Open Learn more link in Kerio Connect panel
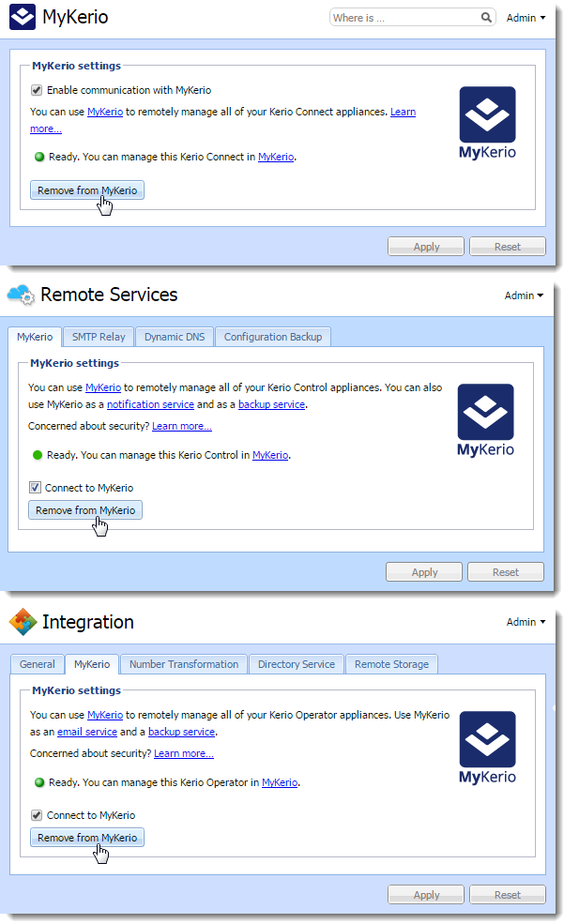The height and width of the screenshot is (924, 564). pos(404,112)
